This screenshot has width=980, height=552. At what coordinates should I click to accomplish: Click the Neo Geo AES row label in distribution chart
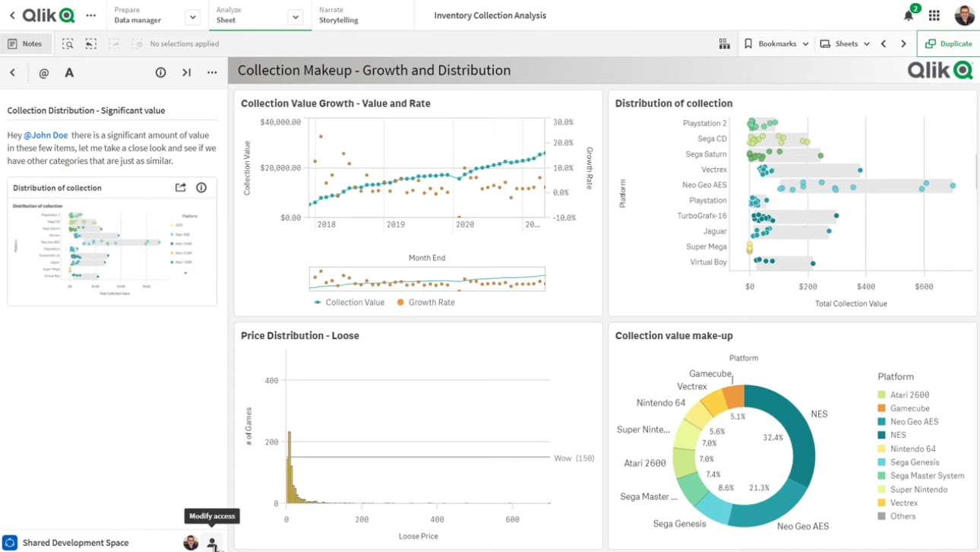click(704, 185)
